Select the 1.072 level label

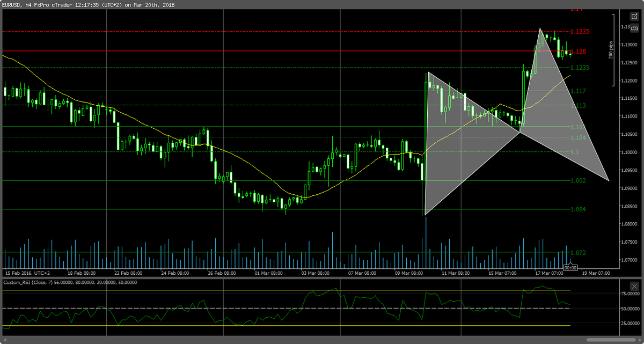[x=577, y=252]
